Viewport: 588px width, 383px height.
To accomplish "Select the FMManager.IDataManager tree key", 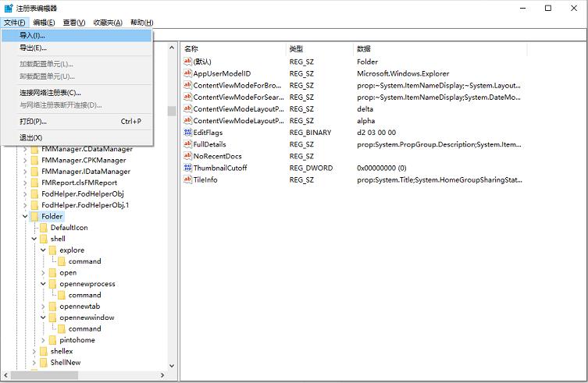I will pos(86,172).
